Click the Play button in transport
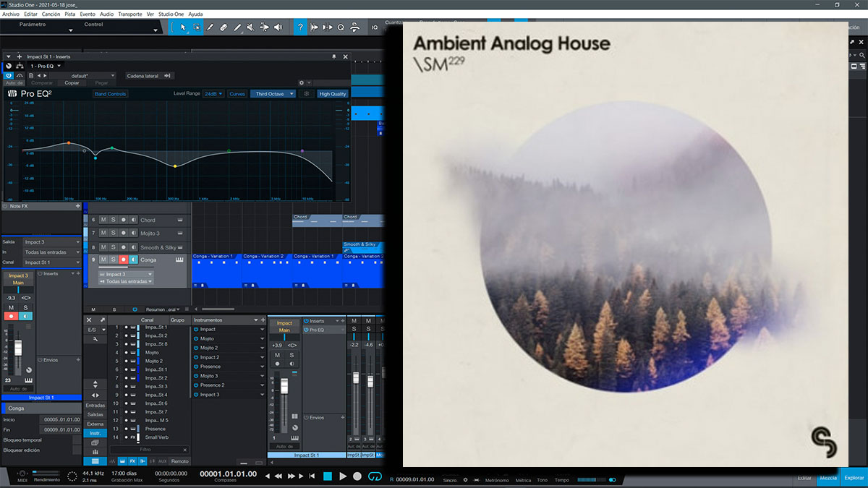This screenshot has width=868, height=488. 343,476
